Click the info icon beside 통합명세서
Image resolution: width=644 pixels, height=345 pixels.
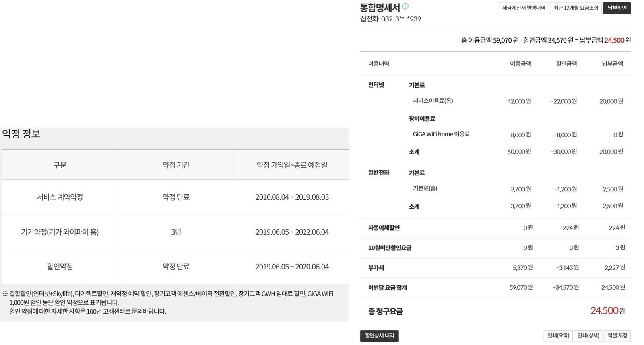405,6
